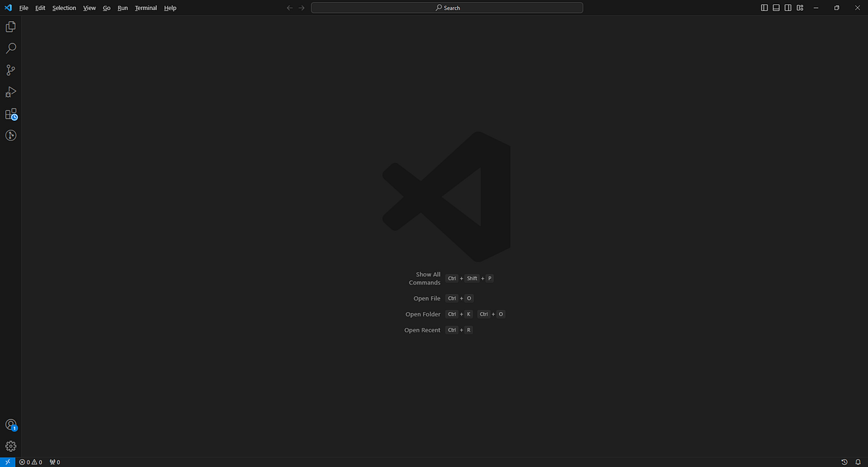Open the Explorer view
The width and height of the screenshot is (868, 467).
tap(10, 26)
